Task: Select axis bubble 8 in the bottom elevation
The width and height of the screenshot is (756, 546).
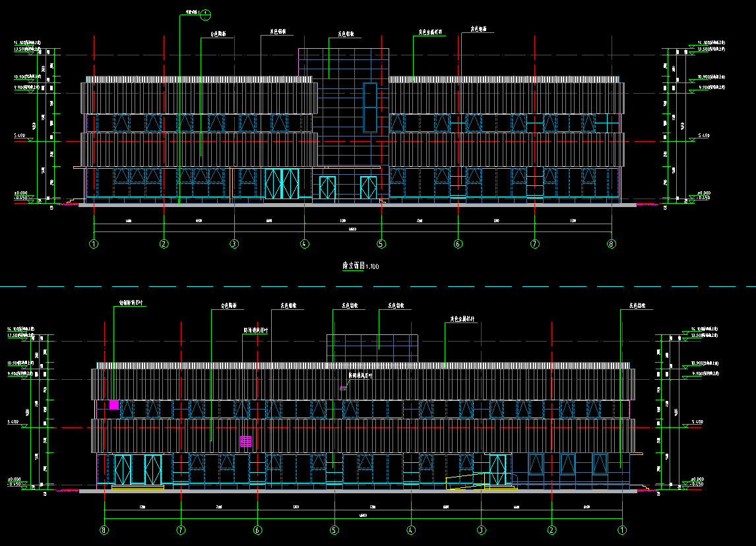Action: point(104,530)
